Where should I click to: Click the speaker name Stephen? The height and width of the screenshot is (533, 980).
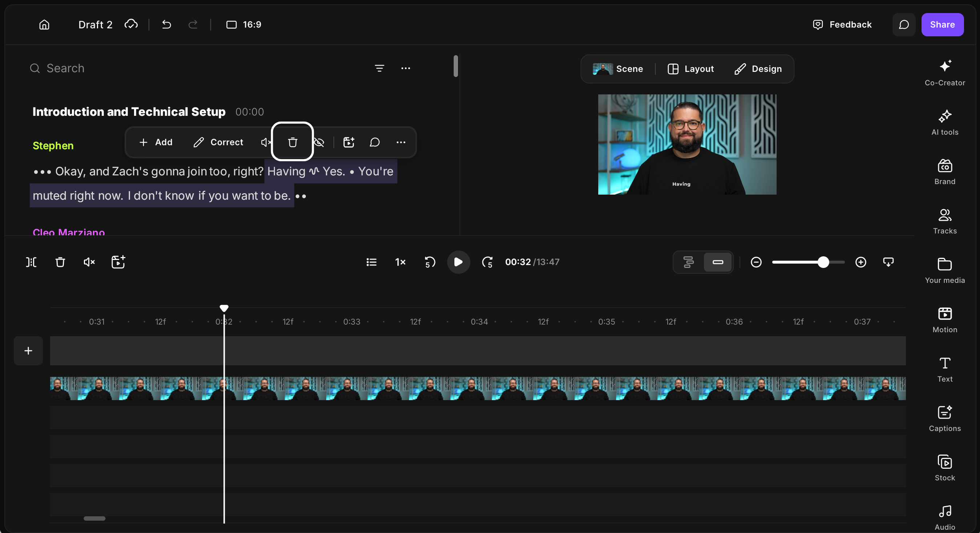(53, 146)
